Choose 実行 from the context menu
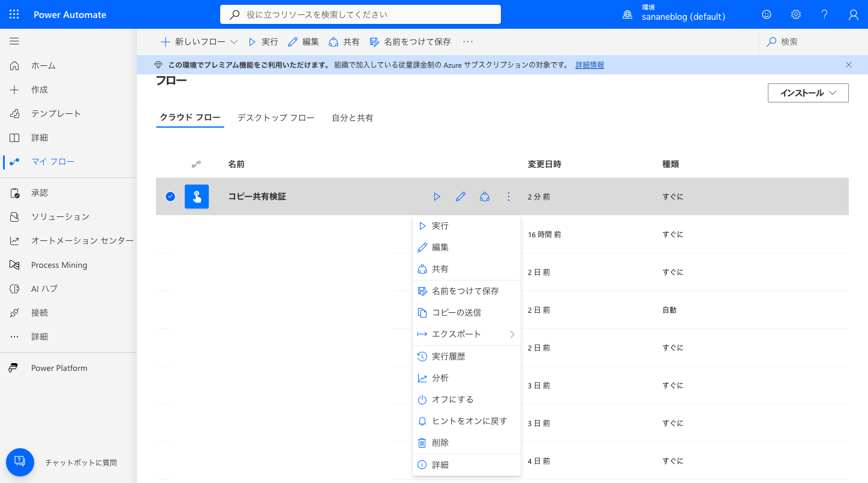Screen dimensions: 868x483 tap(467, 226)
